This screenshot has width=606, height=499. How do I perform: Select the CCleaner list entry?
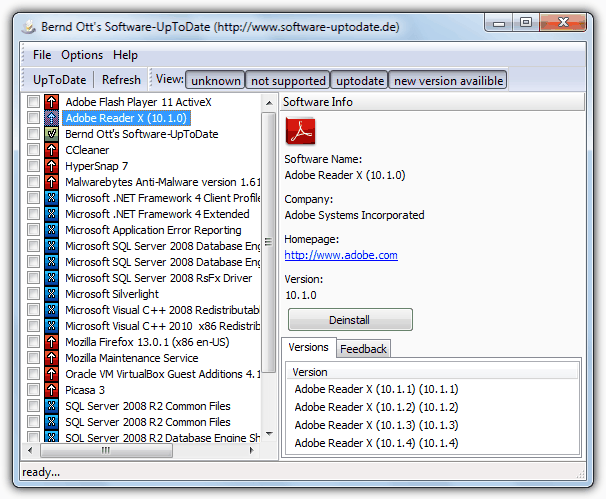pos(87,150)
